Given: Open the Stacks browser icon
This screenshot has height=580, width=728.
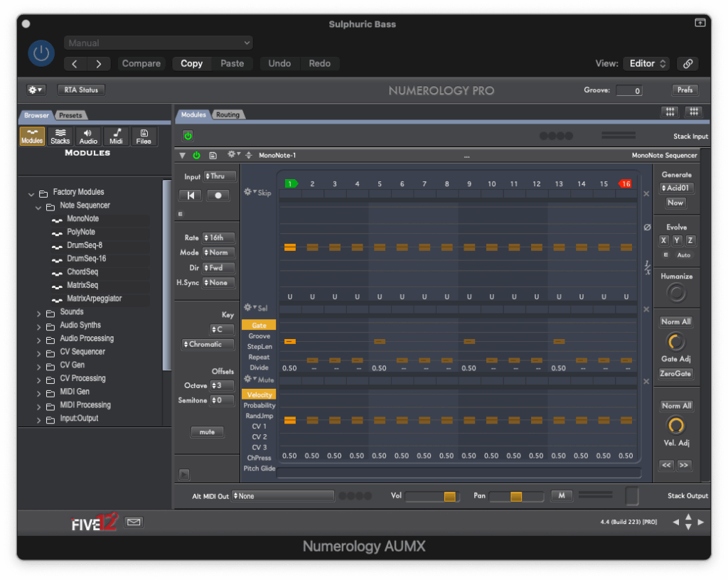Looking at the screenshot, I should (60, 136).
